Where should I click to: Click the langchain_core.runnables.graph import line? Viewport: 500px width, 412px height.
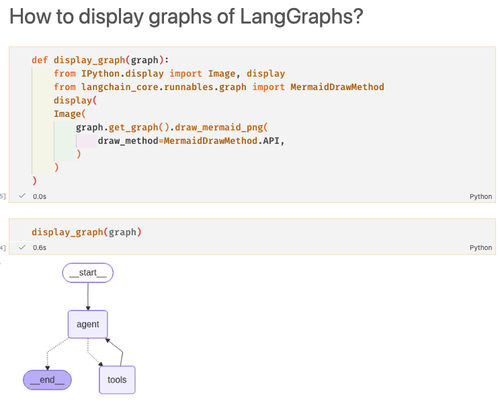tap(219, 87)
